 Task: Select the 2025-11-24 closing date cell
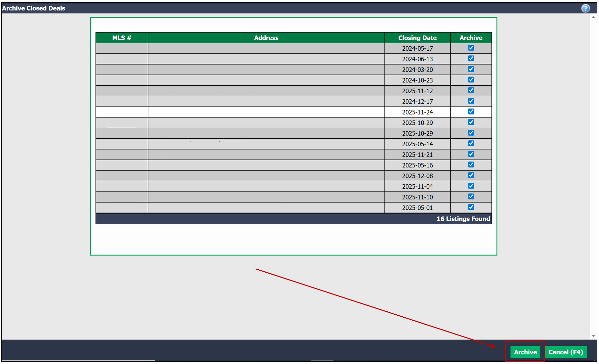tap(417, 112)
